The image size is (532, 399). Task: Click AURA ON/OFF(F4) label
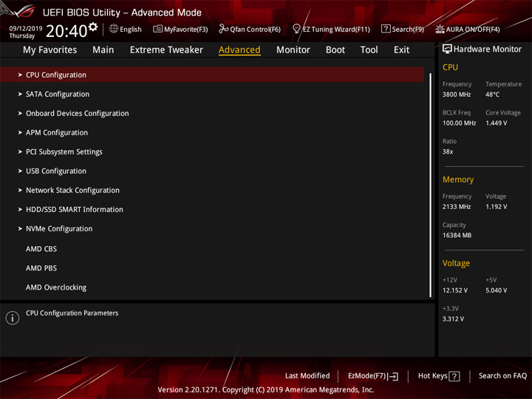pyautogui.click(x=473, y=29)
